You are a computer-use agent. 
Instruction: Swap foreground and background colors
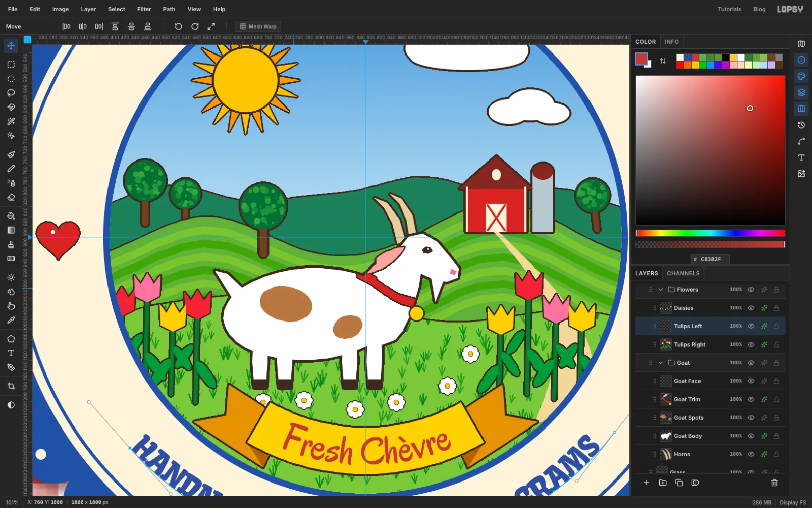pos(663,61)
